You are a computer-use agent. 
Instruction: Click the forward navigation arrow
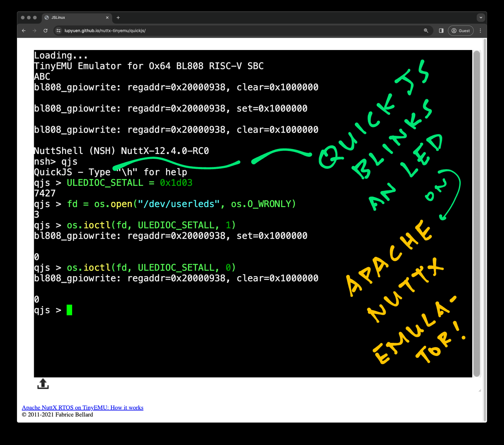(x=34, y=31)
